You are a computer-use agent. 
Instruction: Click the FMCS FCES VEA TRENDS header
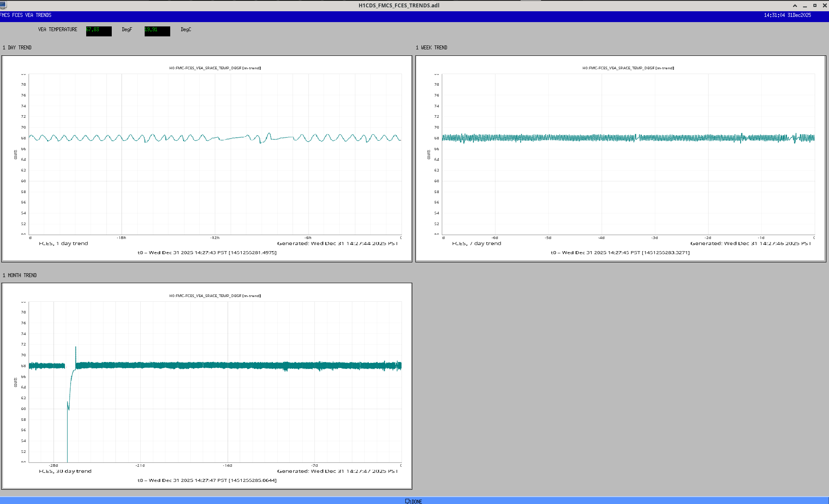click(26, 15)
